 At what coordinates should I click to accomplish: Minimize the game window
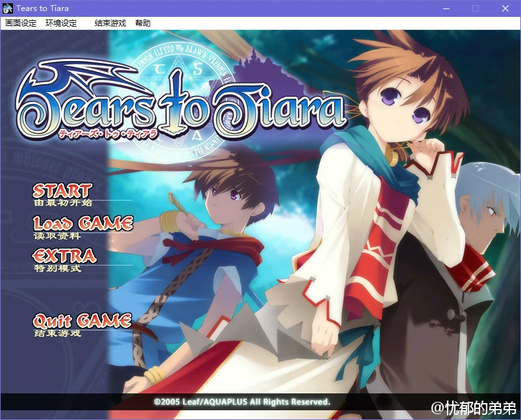click(x=446, y=8)
